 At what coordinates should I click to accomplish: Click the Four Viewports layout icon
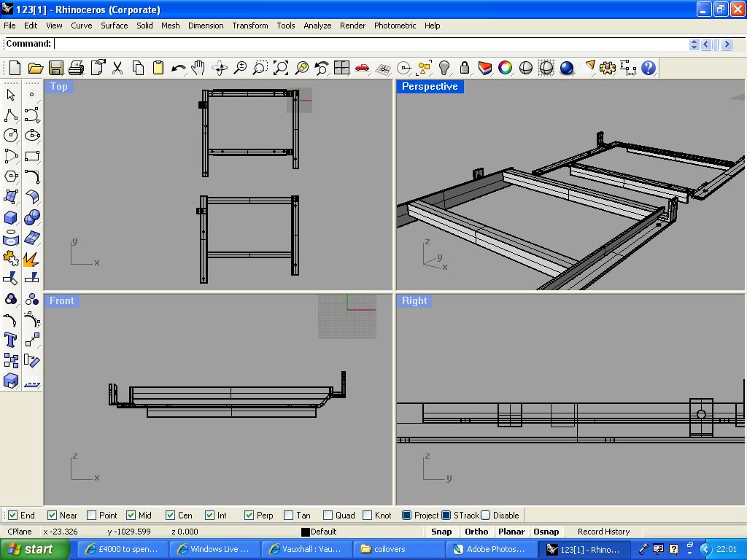(341, 69)
